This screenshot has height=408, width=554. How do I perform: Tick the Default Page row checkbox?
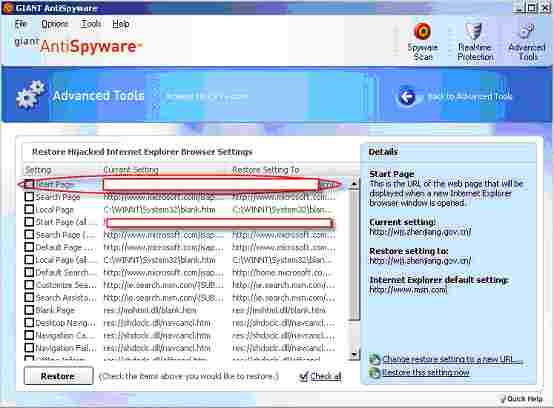click(29, 247)
